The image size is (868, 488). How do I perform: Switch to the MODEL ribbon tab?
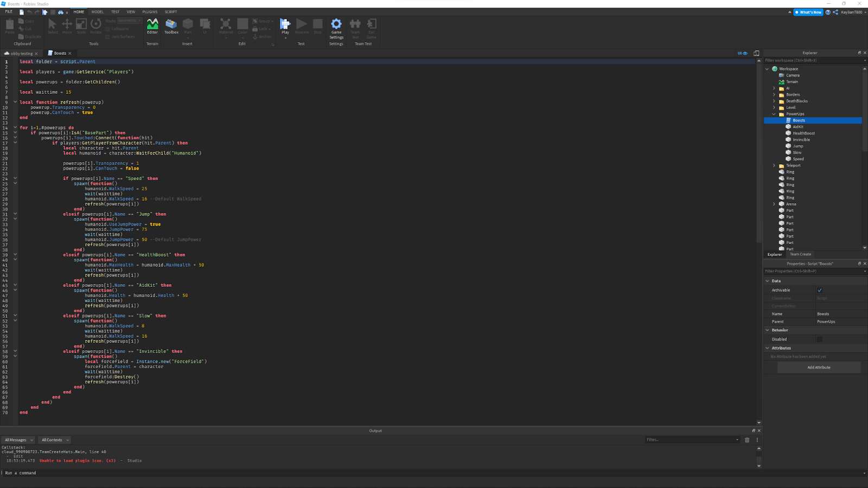point(97,11)
